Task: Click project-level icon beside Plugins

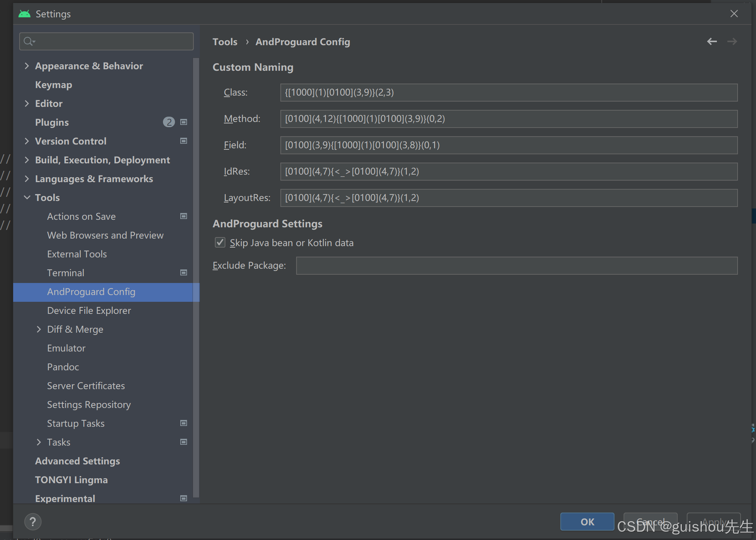Action: coord(184,122)
